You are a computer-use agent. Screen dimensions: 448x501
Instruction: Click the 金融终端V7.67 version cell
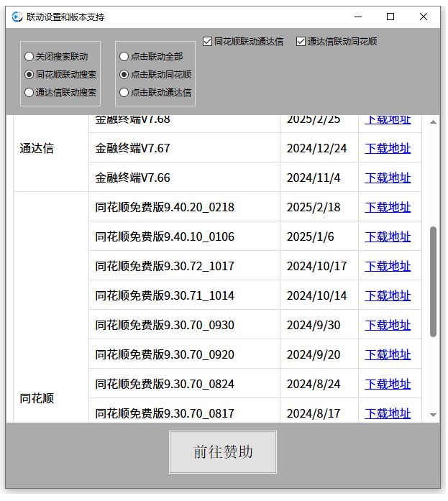coord(184,148)
